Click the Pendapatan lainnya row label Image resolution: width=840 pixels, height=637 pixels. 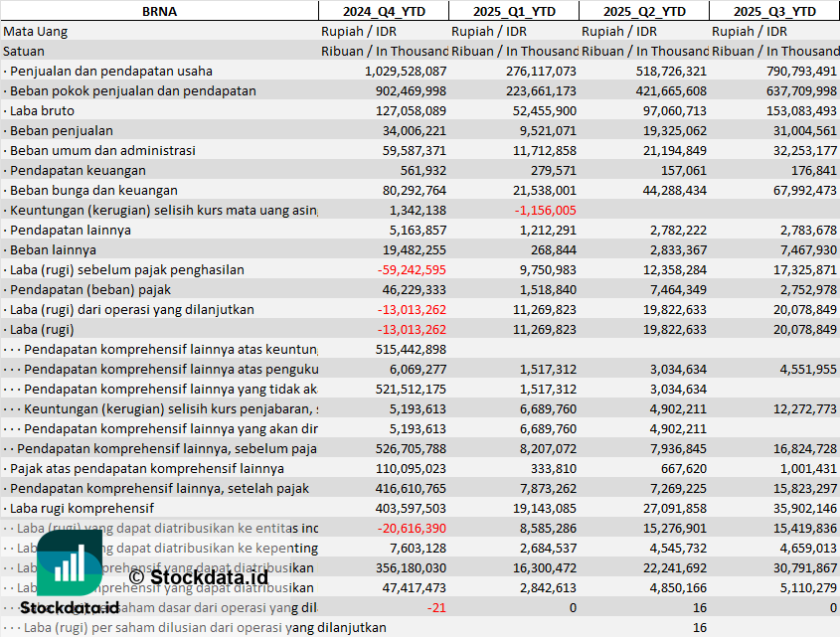point(71,230)
